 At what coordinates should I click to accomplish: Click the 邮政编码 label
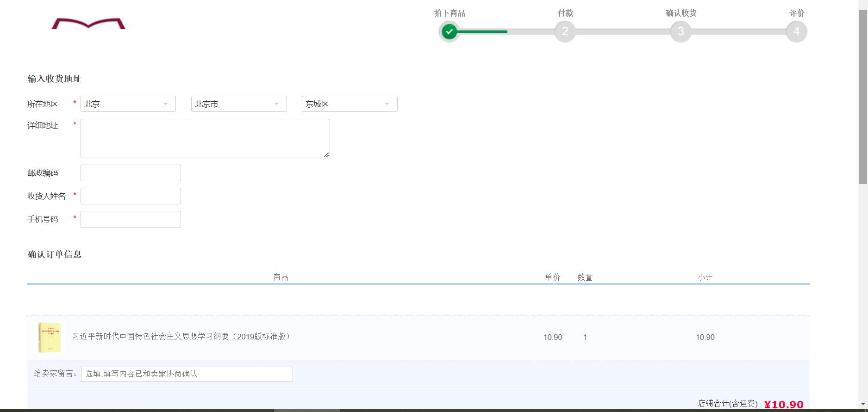pyautogui.click(x=43, y=173)
